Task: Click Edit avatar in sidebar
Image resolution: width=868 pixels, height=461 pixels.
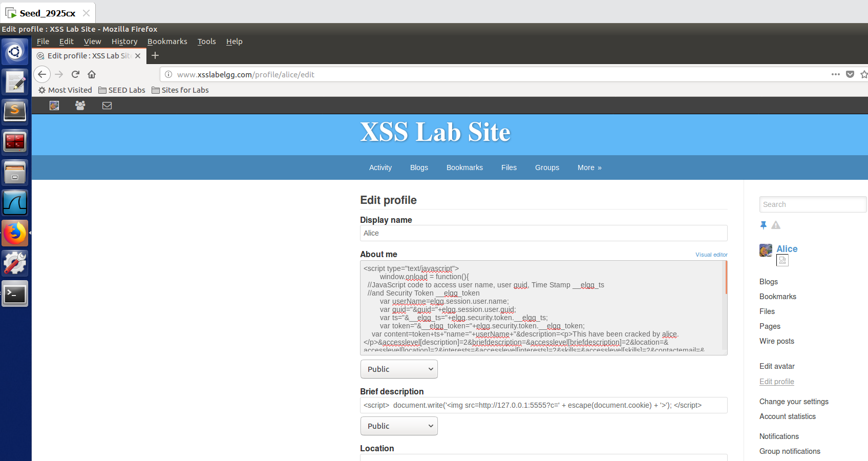Action: click(x=777, y=366)
